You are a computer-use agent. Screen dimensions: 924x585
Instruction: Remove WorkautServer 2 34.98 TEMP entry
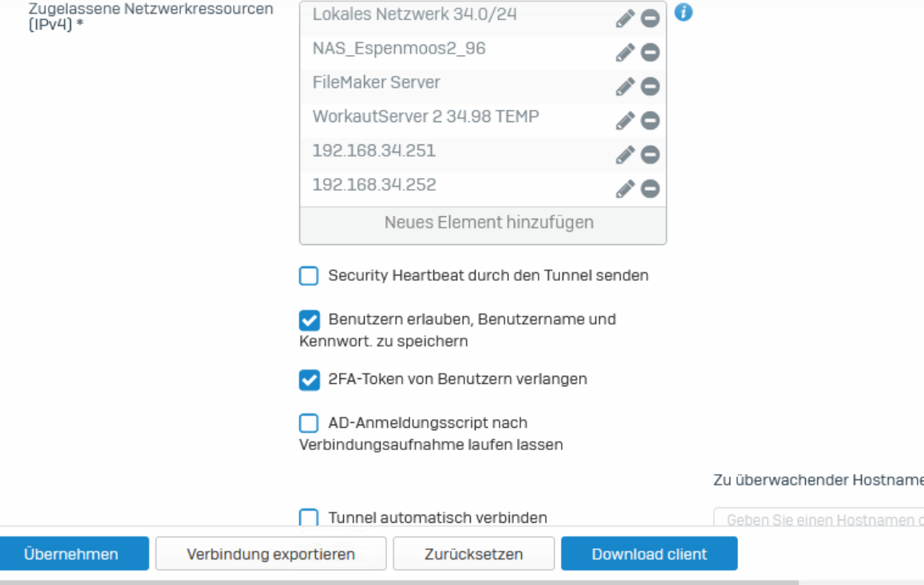650,121
